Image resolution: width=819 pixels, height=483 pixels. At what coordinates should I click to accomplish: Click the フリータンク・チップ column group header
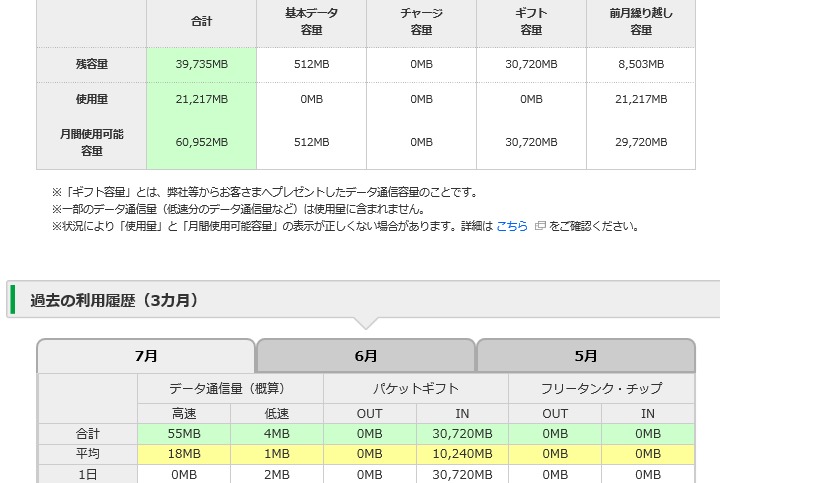point(601,388)
